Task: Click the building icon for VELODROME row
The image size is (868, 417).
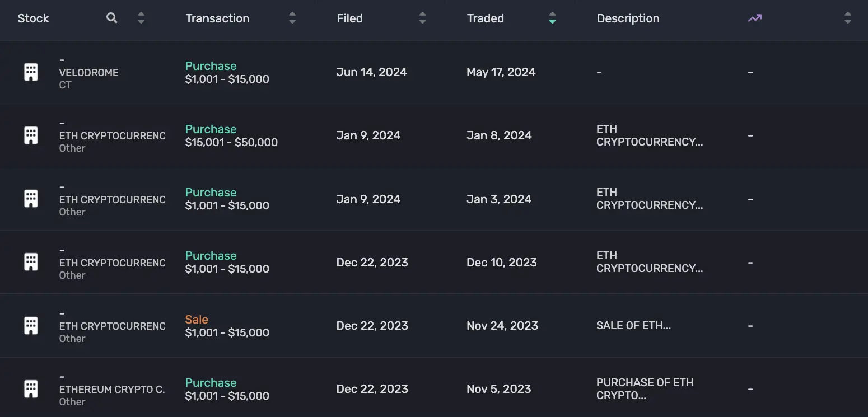Action: [31, 72]
